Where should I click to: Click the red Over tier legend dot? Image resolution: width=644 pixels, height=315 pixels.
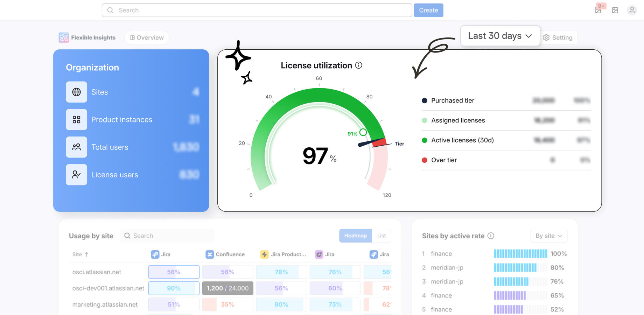coord(425,160)
